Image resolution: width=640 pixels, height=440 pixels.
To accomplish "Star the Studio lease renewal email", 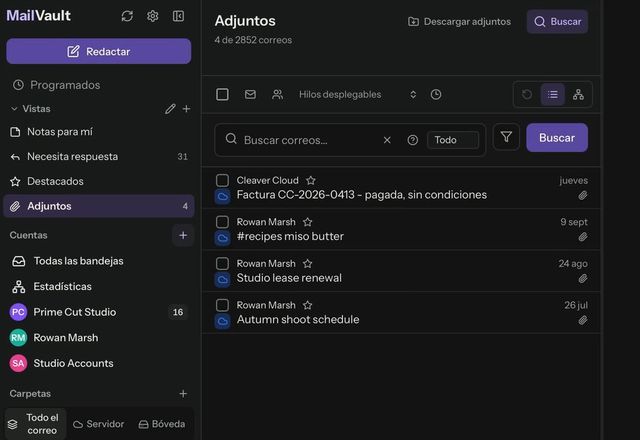I will click(307, 264).
